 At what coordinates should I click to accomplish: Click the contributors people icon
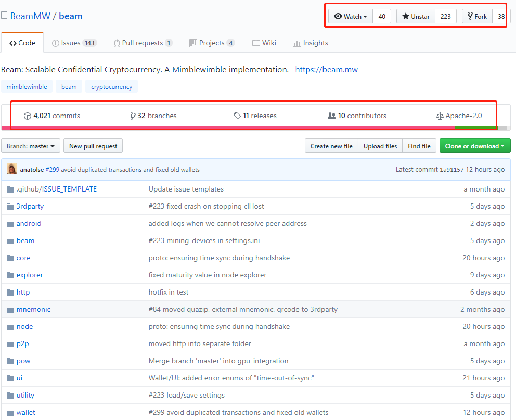click(332, 116)
